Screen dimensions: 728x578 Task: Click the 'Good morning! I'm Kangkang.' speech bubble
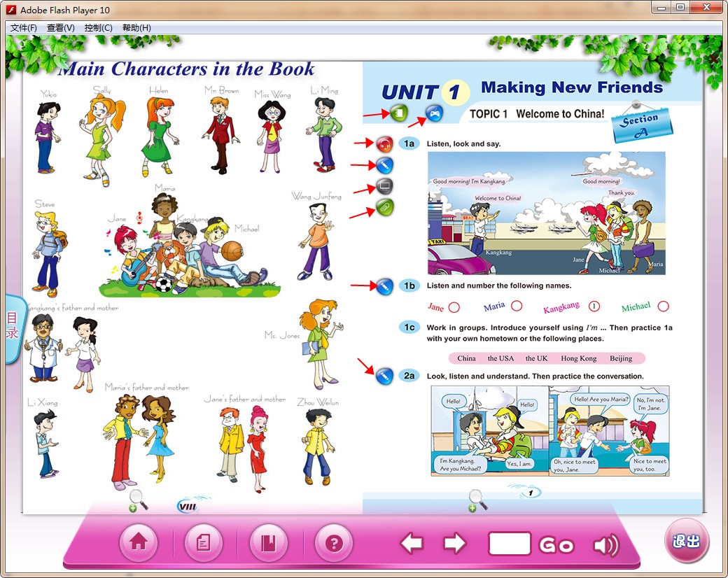point(470,181)
